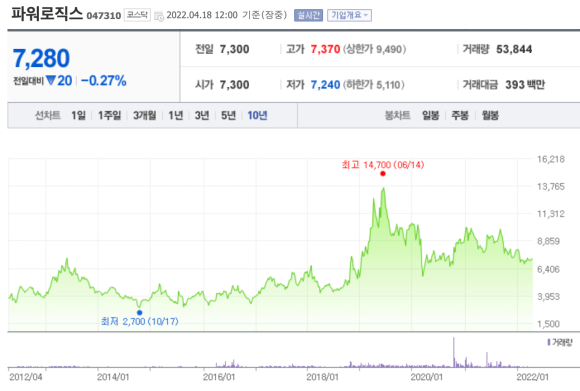Click the 상한가 9,490 text
This screenshot has width=580, height=391.
coord(374,49)
